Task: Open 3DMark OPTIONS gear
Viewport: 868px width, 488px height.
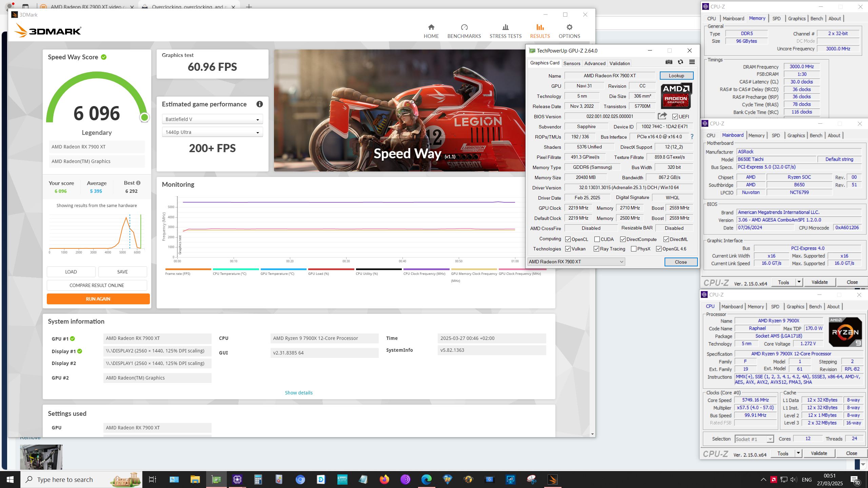Action: tap(569, 27)
